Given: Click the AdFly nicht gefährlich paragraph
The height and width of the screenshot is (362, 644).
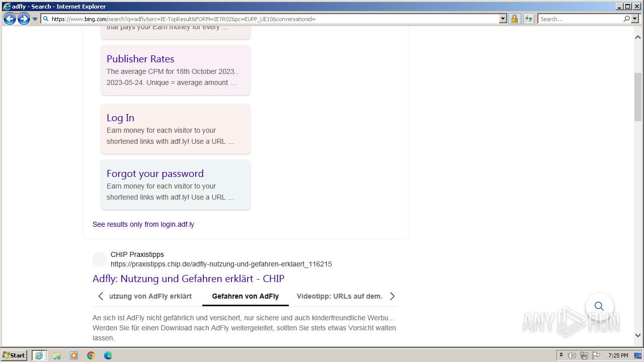Looking at the screenshot, I should tap(244, 328).
